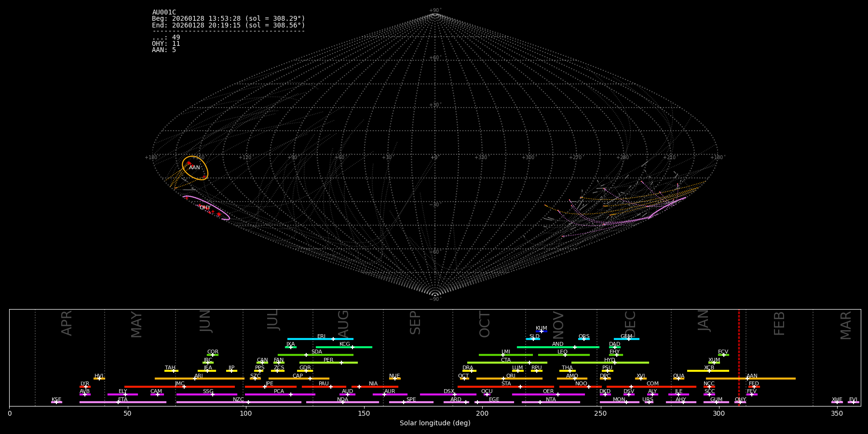Image resolution: width=868 pixels, height=434 pixels.
Task: Click the MON shower bar label
Action: [x=619, y=400]
